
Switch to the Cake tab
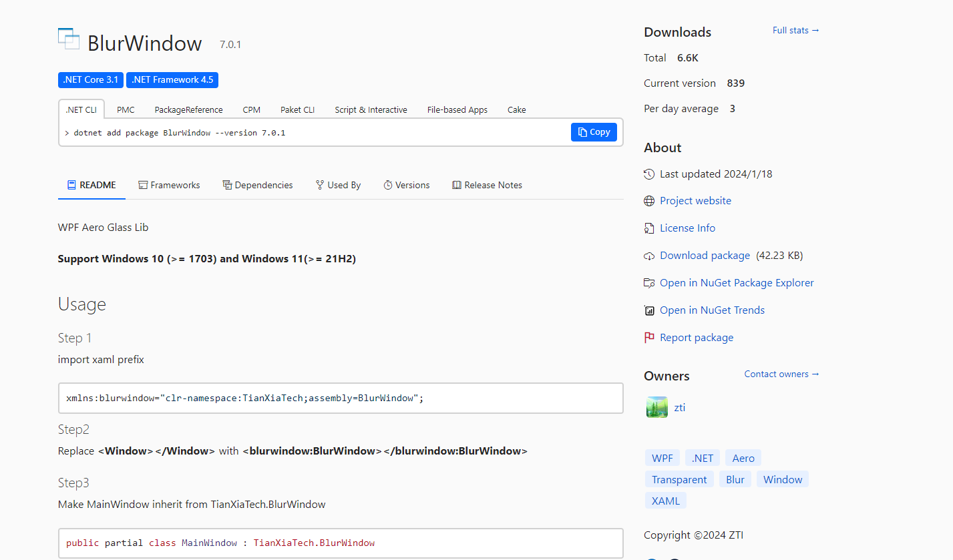tap(516, 109)
